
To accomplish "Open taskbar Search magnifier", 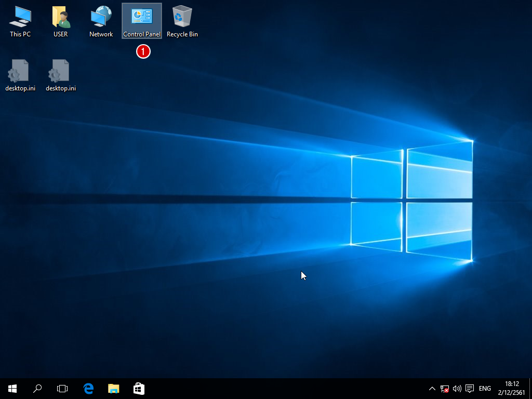I will point(37,389).
